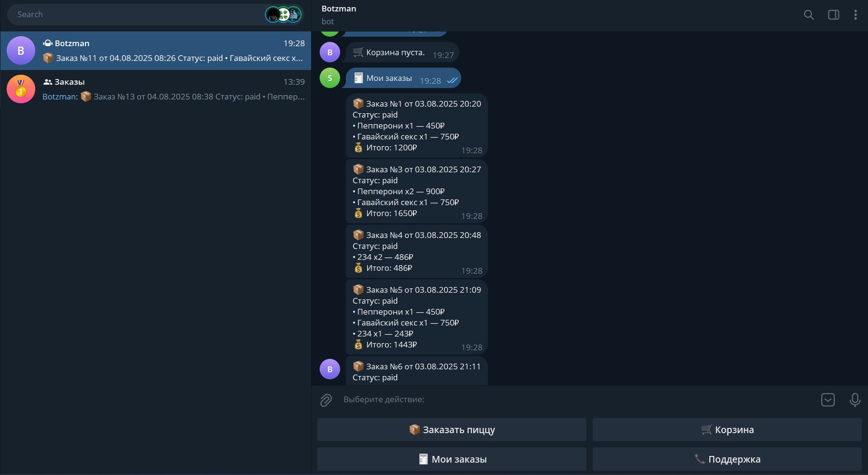Toggle the right sidebar panel icon
This screenshot has height=475, width=868.
(833, 15)
